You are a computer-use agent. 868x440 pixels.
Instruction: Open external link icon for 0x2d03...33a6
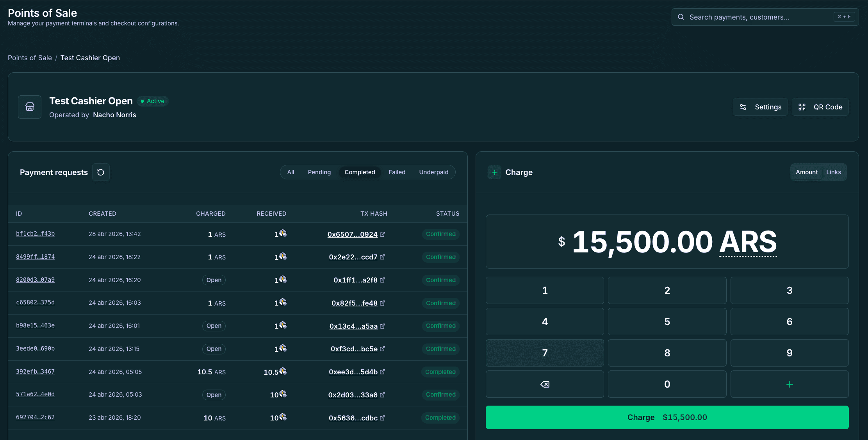click(x=383, y=395)
